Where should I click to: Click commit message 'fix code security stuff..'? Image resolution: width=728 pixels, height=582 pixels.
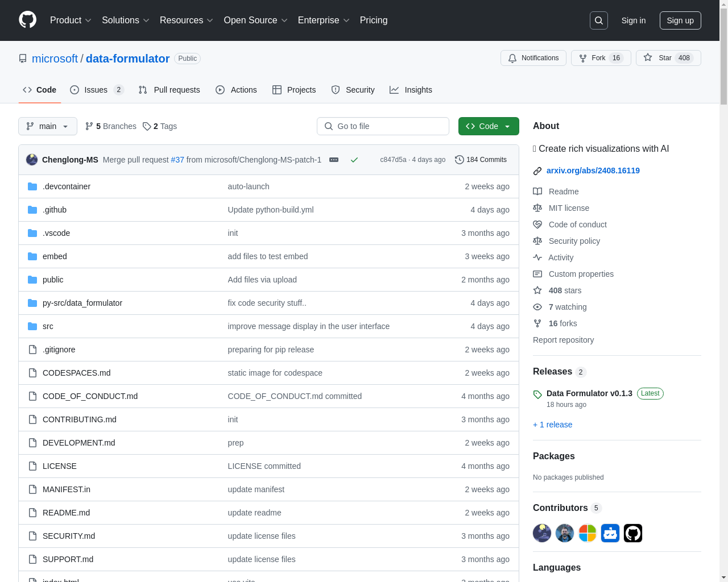coord(267,303)
